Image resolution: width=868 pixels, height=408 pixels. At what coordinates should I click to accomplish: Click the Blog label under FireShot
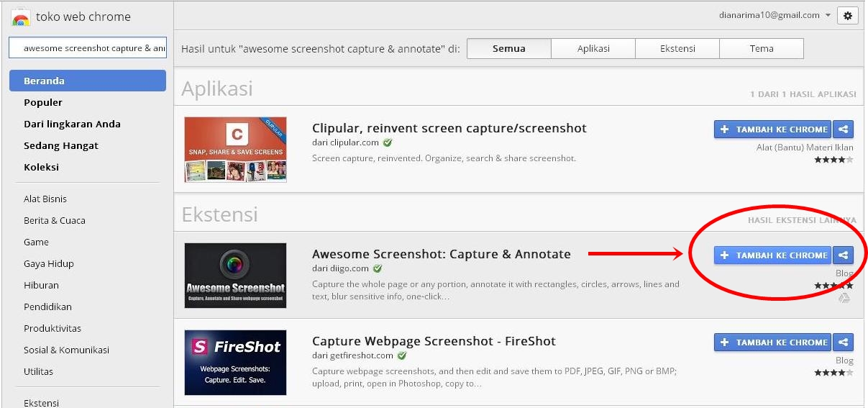click(845, 361)
